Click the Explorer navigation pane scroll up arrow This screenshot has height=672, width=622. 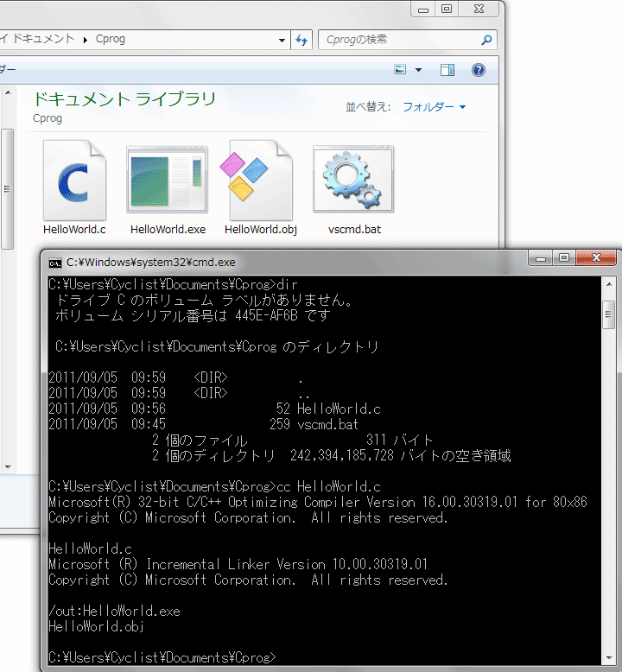tap(8, 92)
